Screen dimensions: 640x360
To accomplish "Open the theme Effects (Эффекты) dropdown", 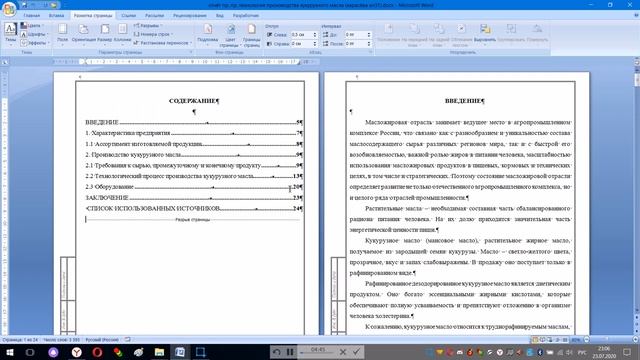I will (35, 42).
